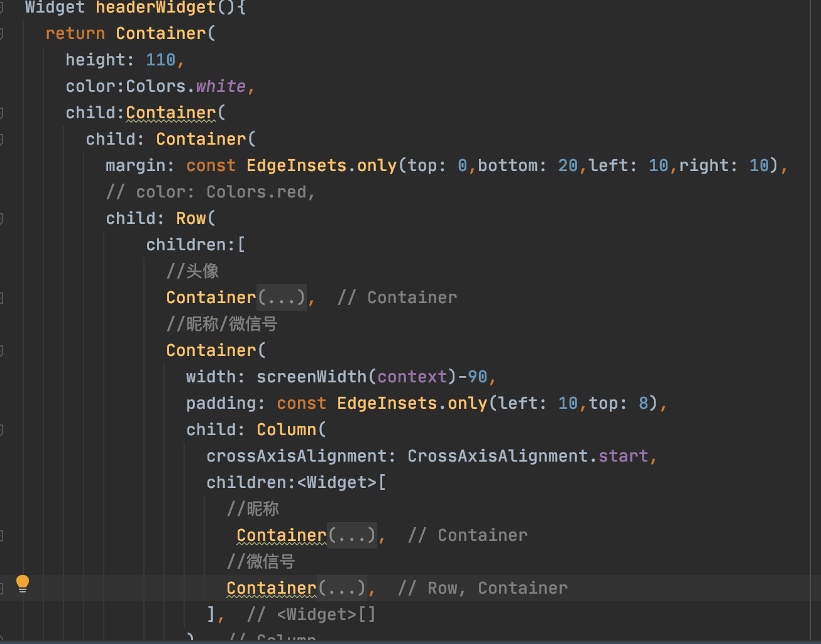The height and width of the screenshot is (644, 821).
Task: Click the 'bottom' parameter name
Action: tap(508, 165)
